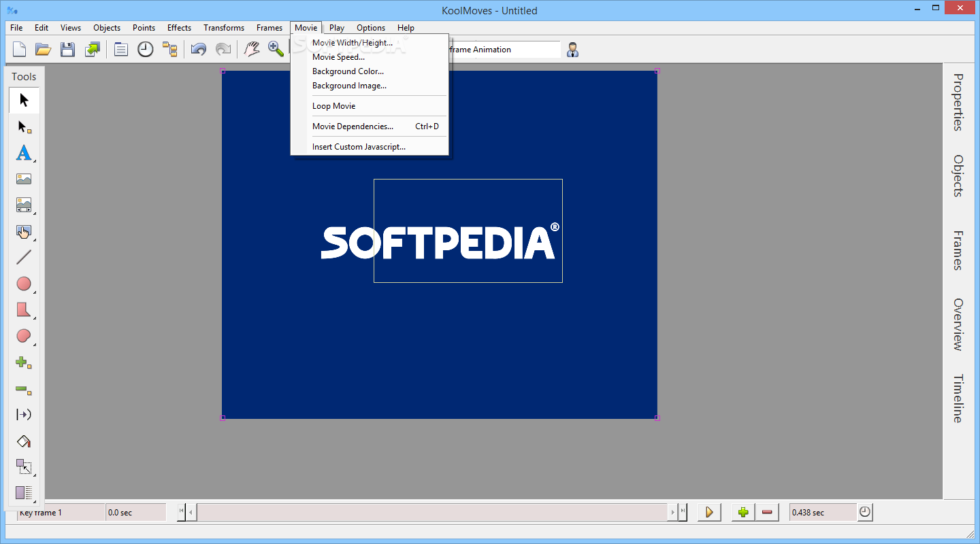
Task: Pick the image import tool
Action: click(24, 180)
